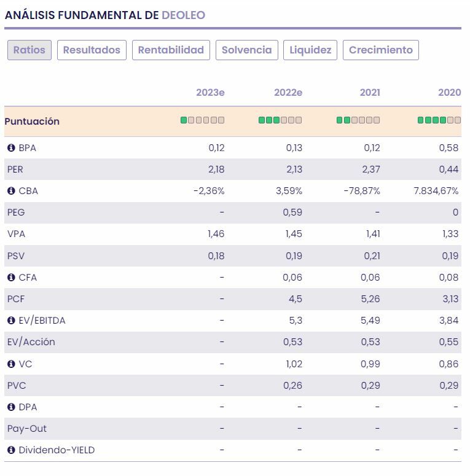Switch to the Resultados tab
This screenshot has width=470, height=476.
(92, 50)
